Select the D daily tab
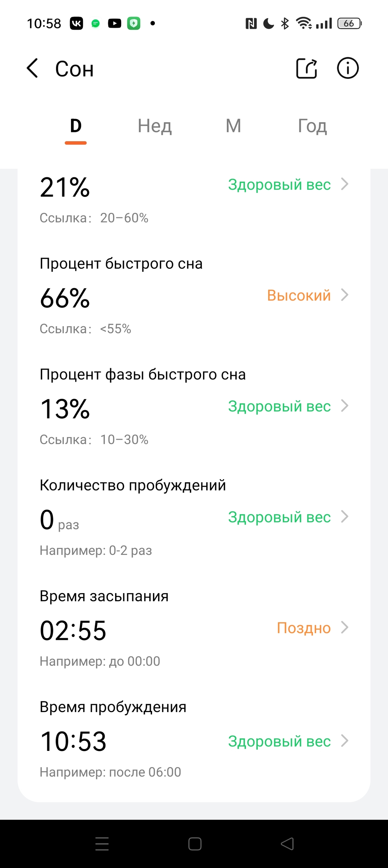This screenshot has height=868, width=388. point(76,126)
